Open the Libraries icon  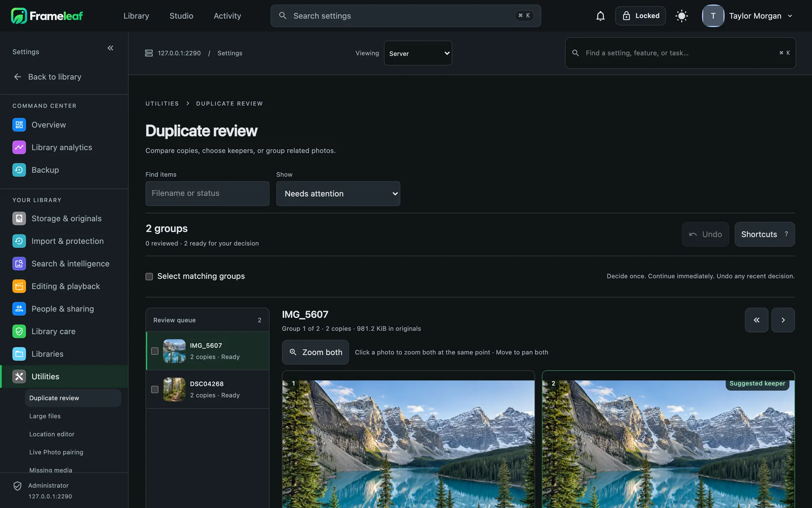19,354
